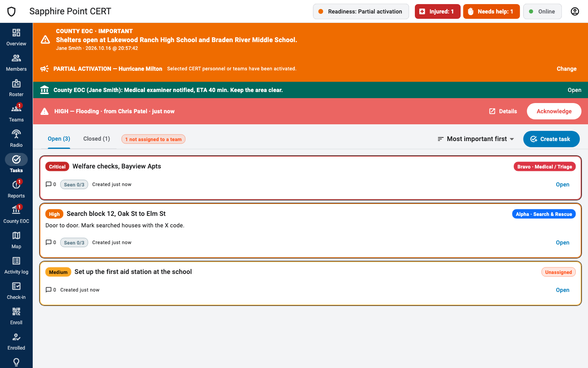The image size is (588, 368).
Task: Click the Sapphire Point CERT shield logo
Action: [x=11, y=11]
